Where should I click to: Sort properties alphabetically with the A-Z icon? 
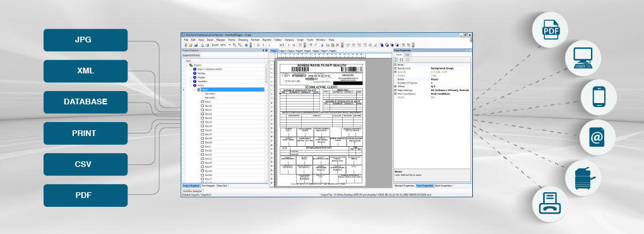click(x=402, y=59)
